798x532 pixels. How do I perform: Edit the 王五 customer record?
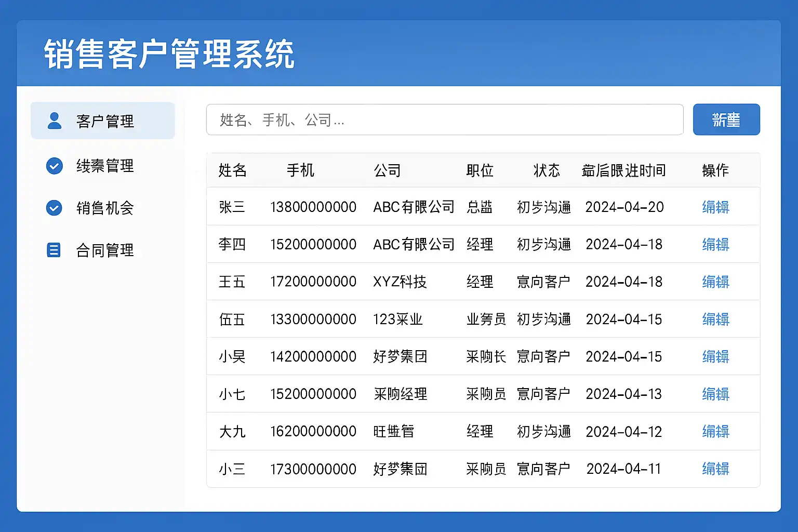[715, 282]
